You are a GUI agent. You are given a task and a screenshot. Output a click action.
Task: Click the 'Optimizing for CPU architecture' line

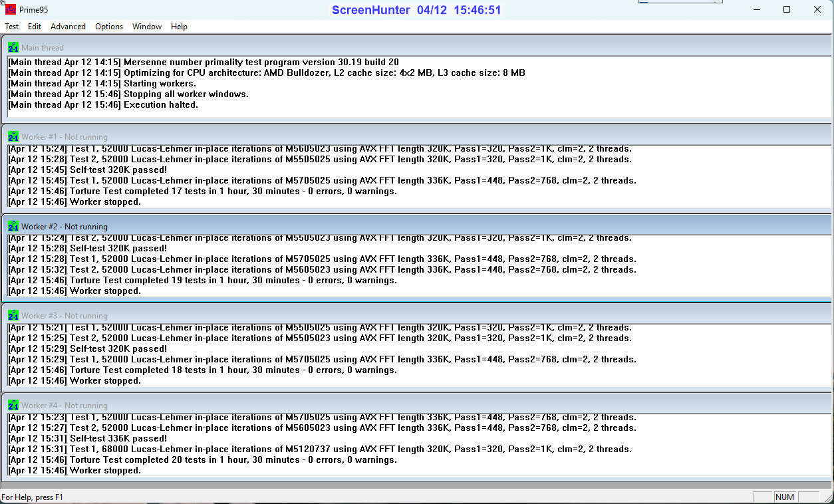pos(267,73)
